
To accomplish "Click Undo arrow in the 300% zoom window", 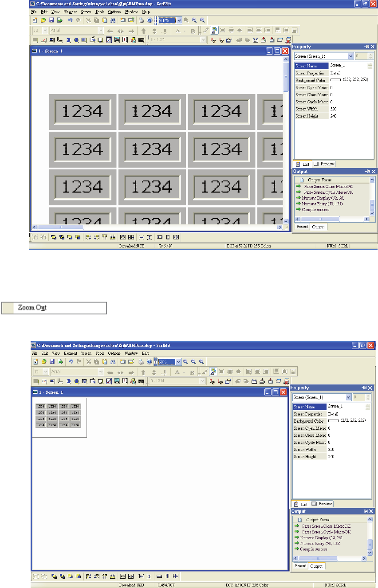I will 70,20.
